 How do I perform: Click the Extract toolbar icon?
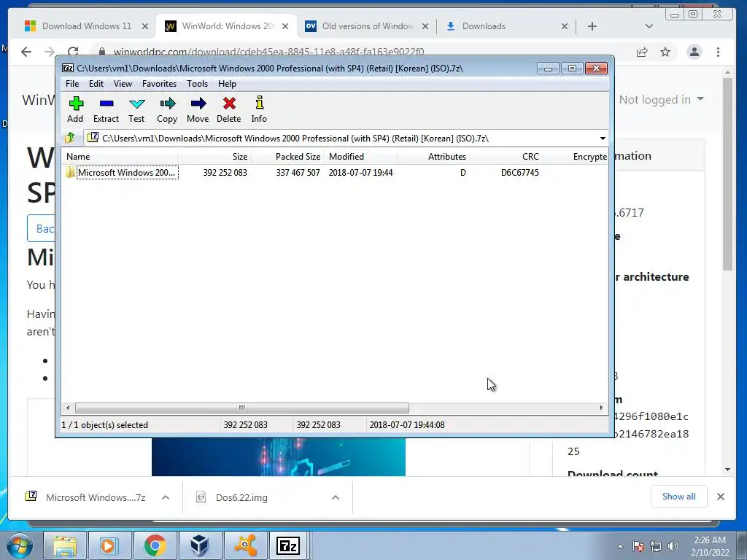[106, 109]
